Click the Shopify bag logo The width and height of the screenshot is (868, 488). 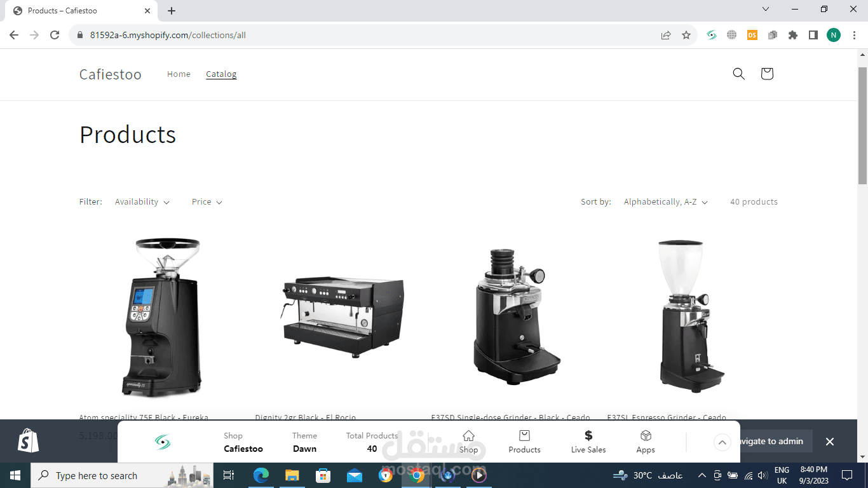tap(29, 440)
